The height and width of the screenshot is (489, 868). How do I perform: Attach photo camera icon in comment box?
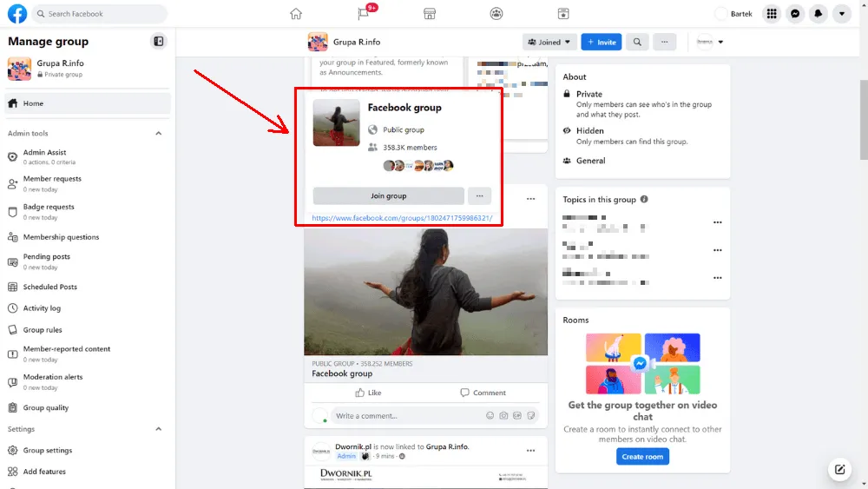(503, 416)
